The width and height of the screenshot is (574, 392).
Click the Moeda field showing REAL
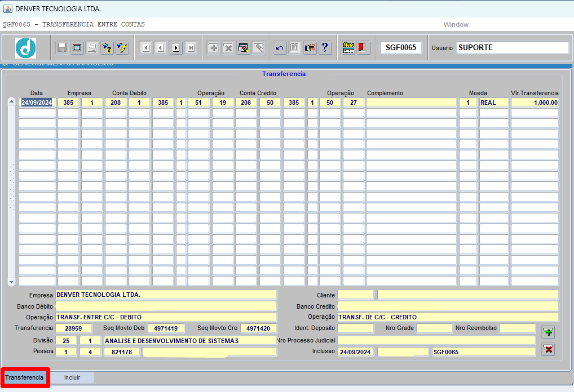click(494, 103)
